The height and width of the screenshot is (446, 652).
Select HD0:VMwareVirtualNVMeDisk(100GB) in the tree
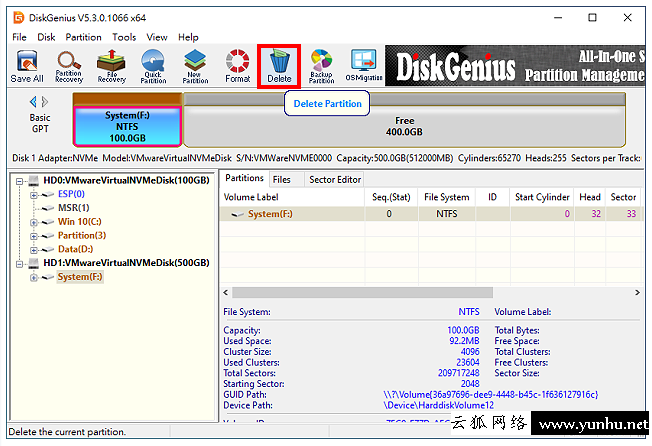tap(126, 180)
